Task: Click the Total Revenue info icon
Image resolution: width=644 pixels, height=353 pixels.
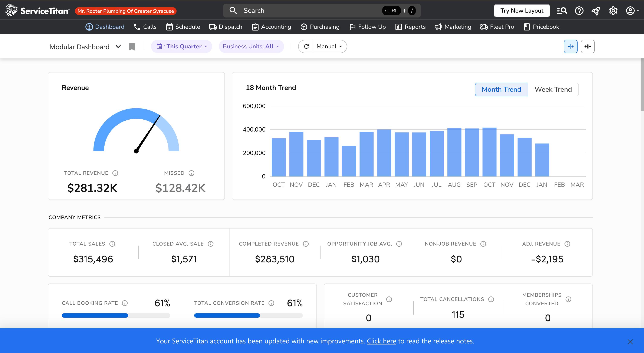Action: [x=115, y=173]
